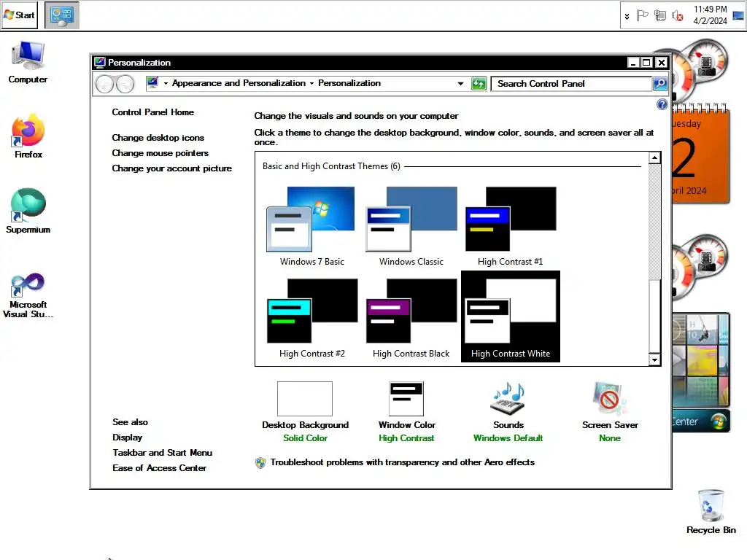Click the address bar Control Panel icon

tap(152, 83)
